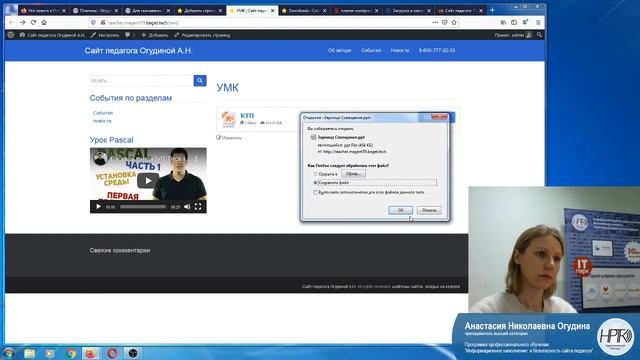Click the browser address bar URL
Screen dimensions: 640x360
pos(143,22)
